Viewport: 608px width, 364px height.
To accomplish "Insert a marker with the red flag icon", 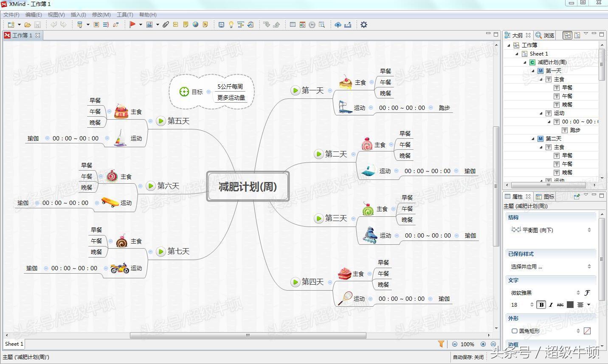I will (x=132, y=25).
